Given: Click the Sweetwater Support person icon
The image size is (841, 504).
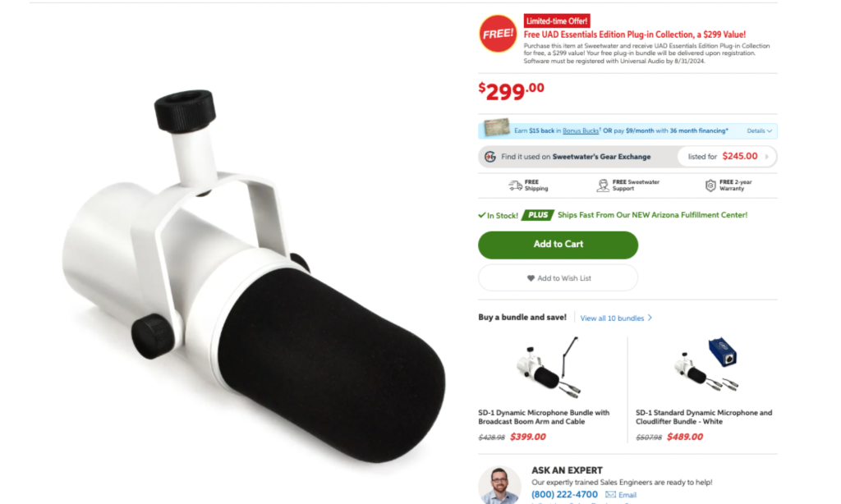Looking at the screenshot, I should click(603, 186).
